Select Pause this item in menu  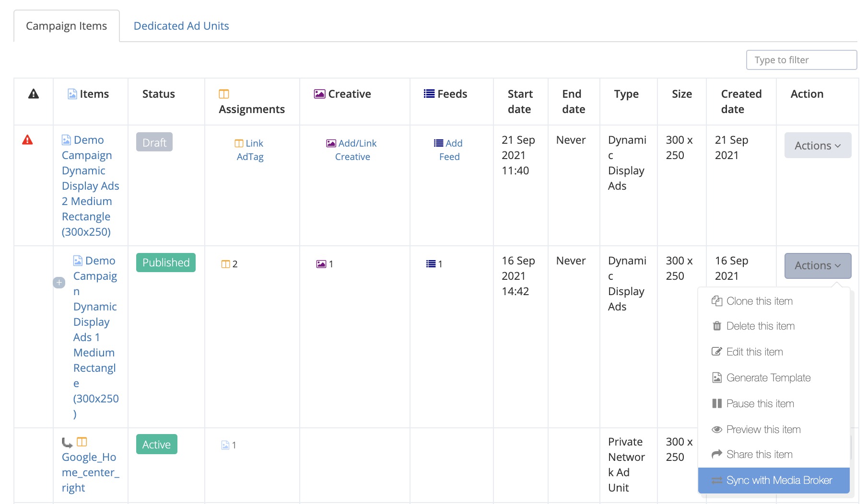click(760, 403)
